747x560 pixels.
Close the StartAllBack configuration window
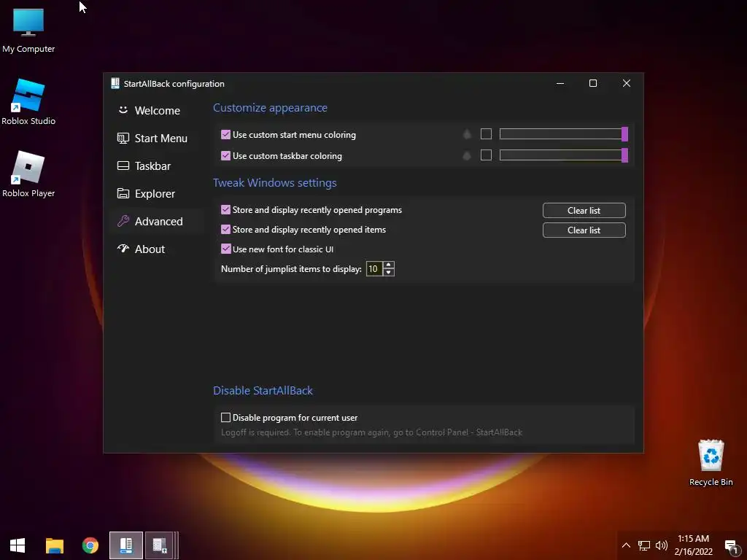(x=627, y=83)
